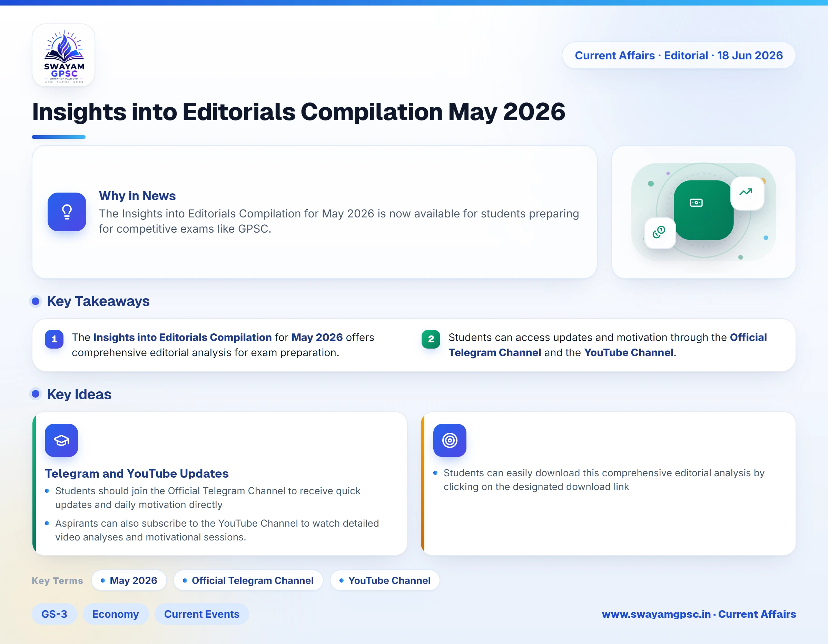Click the bullet about joining Telegram Channel
The width and height of the screenshot is (828, 644).
click(208, 498)
